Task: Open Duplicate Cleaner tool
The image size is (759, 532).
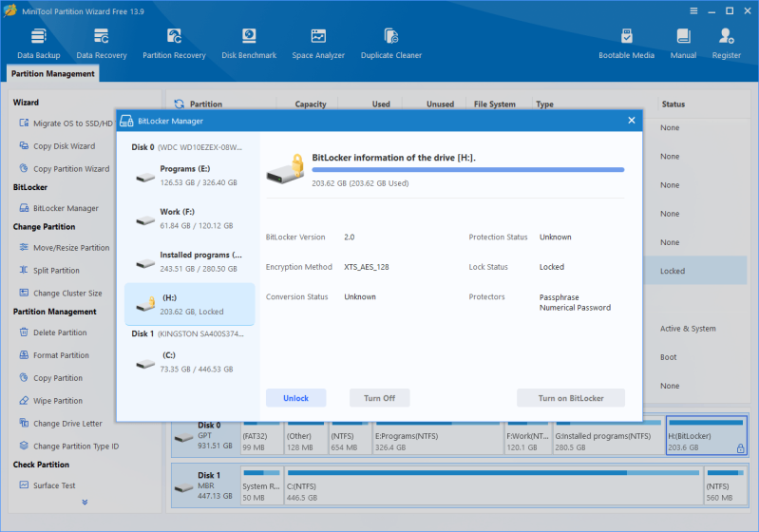Action: pyautogui.click(x=391, y=44)
